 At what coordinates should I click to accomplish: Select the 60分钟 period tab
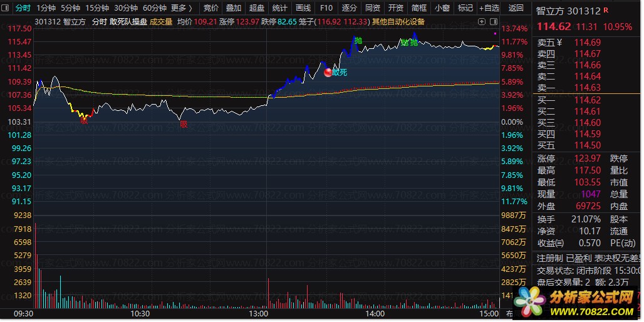(x=155, y=8)
